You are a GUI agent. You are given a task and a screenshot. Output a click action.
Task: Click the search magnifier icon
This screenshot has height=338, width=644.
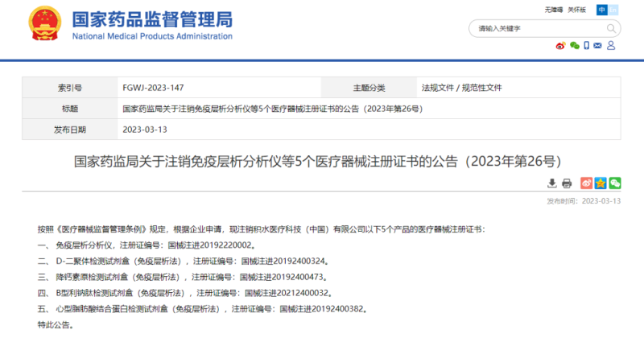pos(611,28)
